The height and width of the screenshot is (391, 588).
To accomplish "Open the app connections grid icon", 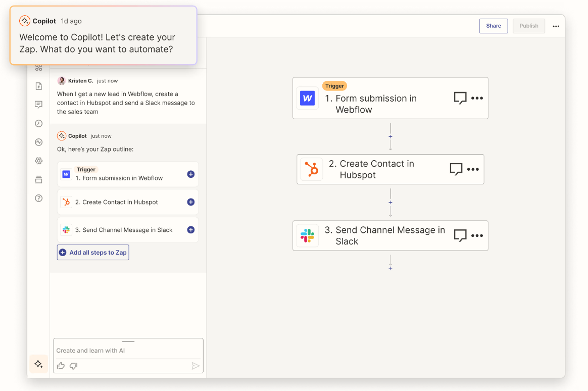I will click(x=38, y=66).
